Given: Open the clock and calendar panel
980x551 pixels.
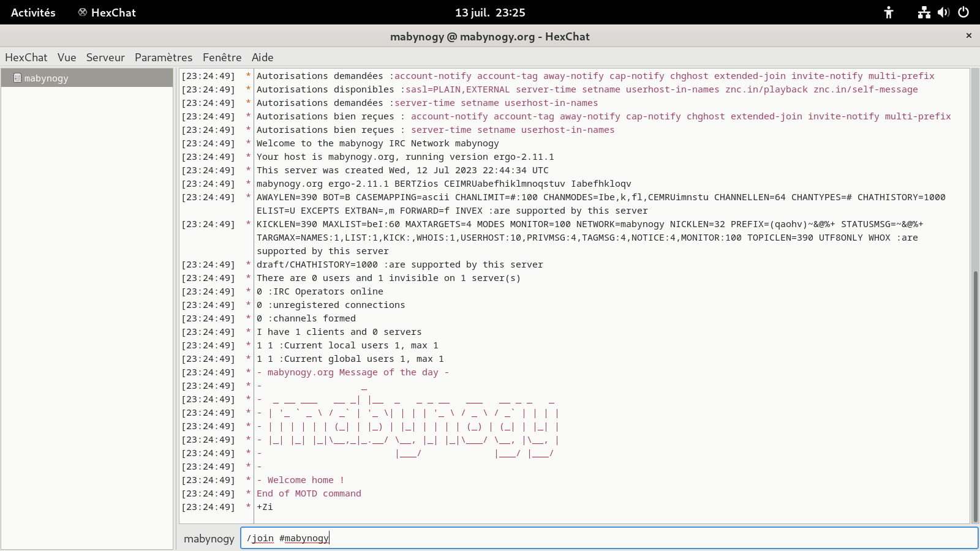Looking at the screenshot, I should (x=490, y=12).
